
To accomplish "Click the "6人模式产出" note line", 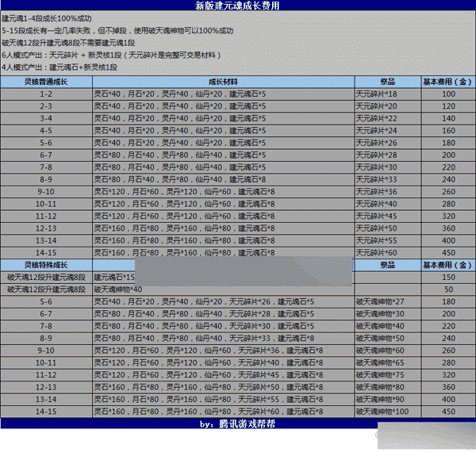I will click(111, 56).
